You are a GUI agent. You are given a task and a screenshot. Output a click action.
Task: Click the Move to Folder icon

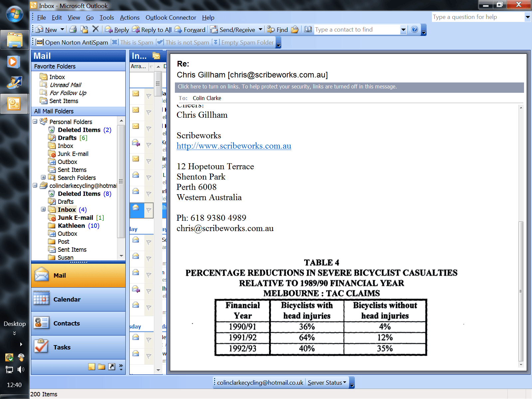pyautogui.click(x=84, y=30)
